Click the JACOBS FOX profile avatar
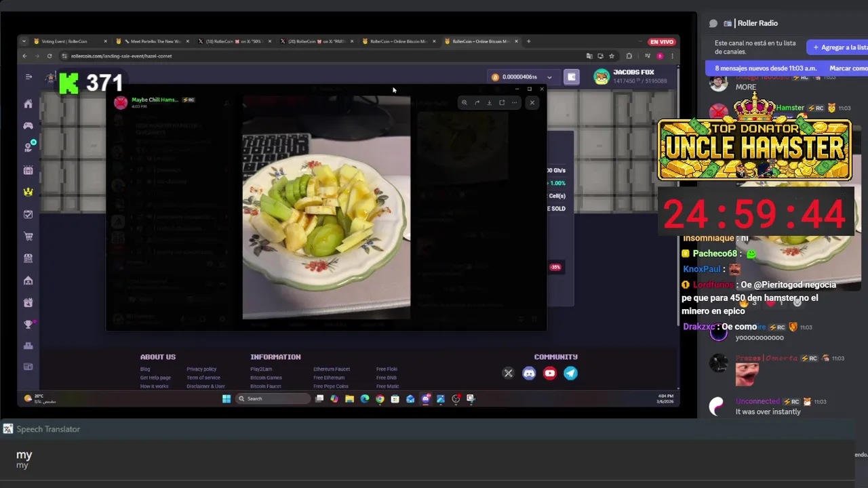 601,77
